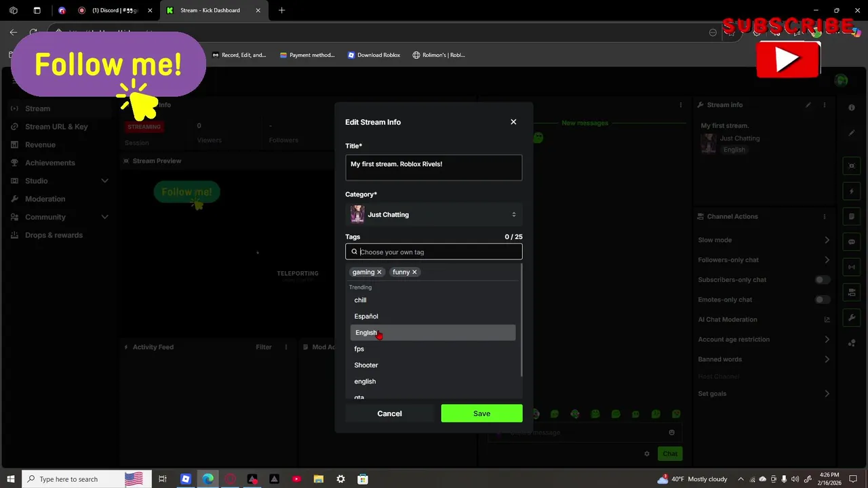Remove the gaming tag chip
Image resolution: width=868 pixels, height=488 pixels.
click(x=379, y=272)
